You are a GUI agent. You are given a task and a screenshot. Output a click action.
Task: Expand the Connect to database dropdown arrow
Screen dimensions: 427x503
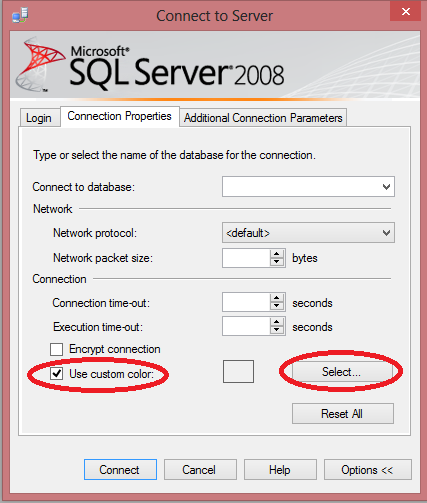(x=386, y=187)
